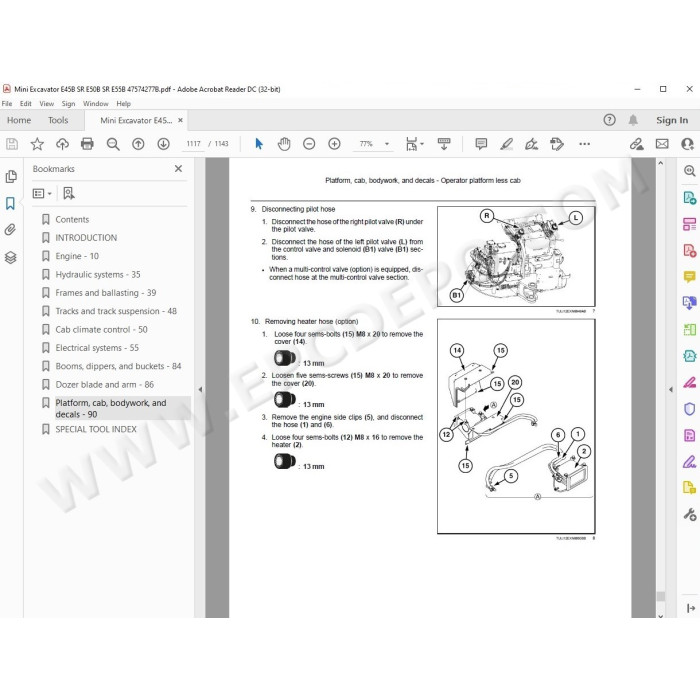Add file to starred with star icon
This screenshot has width=700, height=700.
click(x=37, y=144)
